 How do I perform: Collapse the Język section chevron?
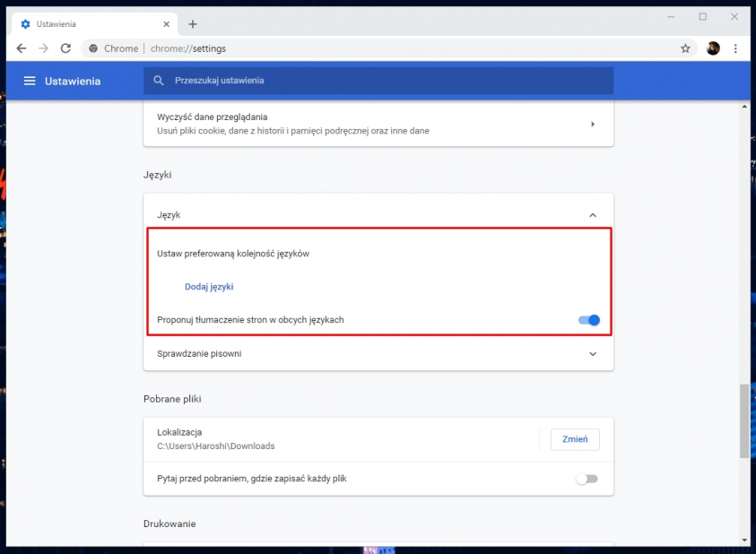tap(592, 215)
